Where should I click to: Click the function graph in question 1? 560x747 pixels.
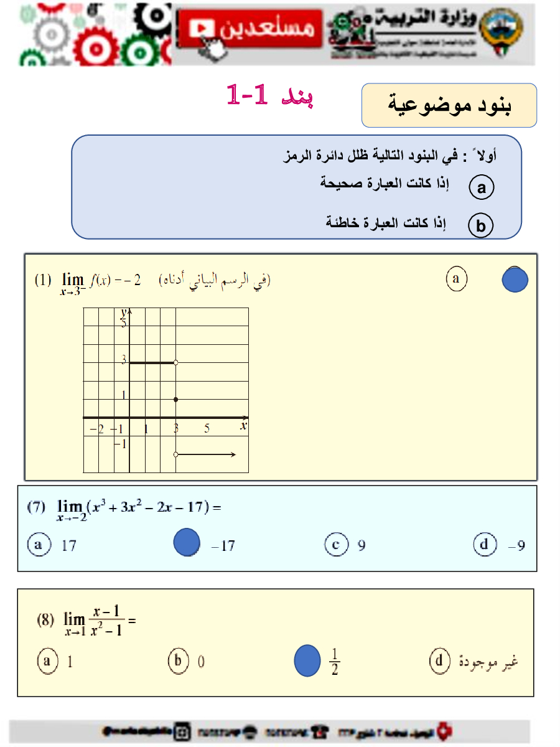pyautogui.click(x=166, y=390)
